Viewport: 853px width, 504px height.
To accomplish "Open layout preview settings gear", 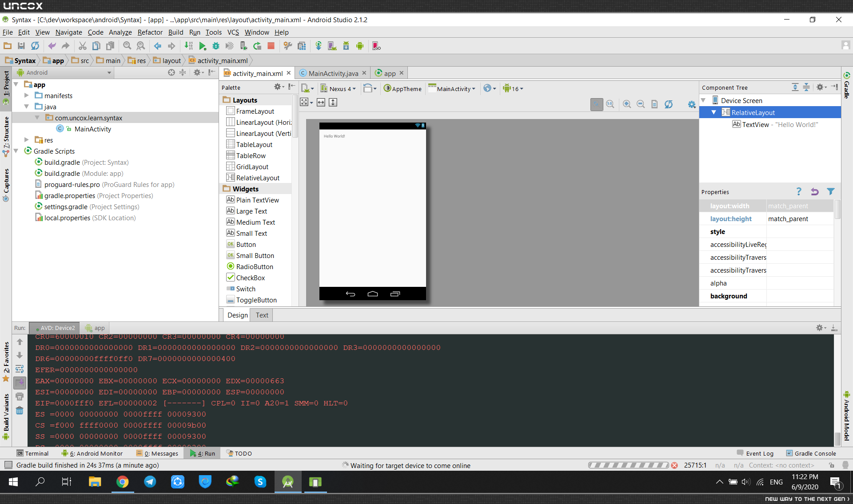I will [x=692, y=104].
